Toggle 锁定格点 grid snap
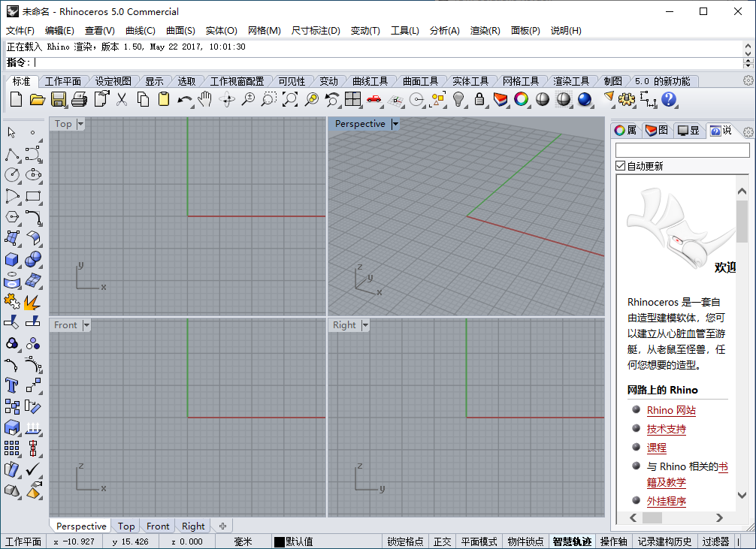Screen dimensions: 756x549 click(x=405, y=541)
